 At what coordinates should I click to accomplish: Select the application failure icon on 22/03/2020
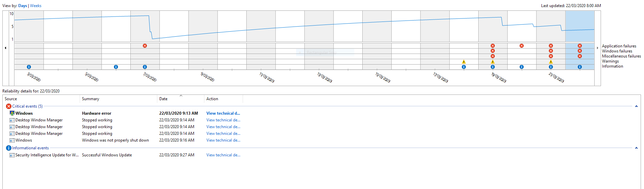coord(580,46)
